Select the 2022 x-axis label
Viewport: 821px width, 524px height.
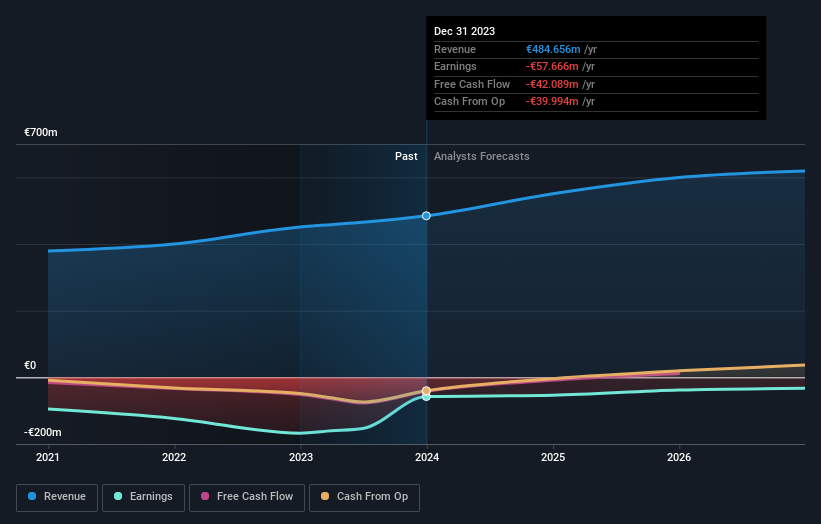[174, 458]
